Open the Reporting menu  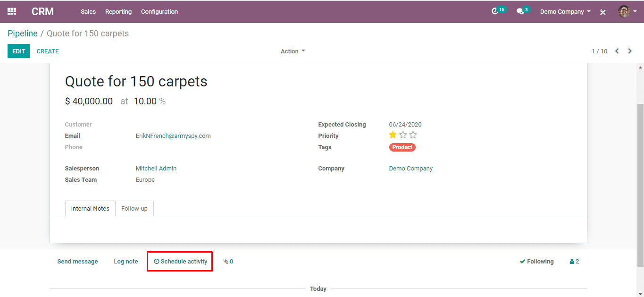(x=118, y=12)
